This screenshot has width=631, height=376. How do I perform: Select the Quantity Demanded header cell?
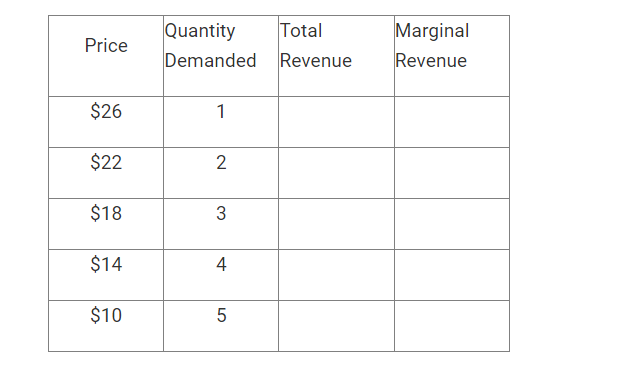(x=221, y=56)
